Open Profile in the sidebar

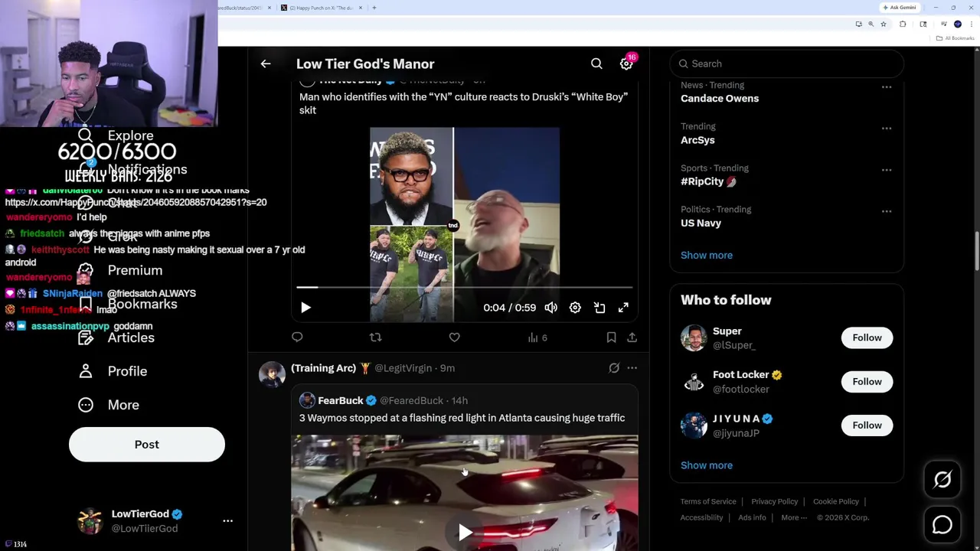pyautogui.click(x=113, y=371)
